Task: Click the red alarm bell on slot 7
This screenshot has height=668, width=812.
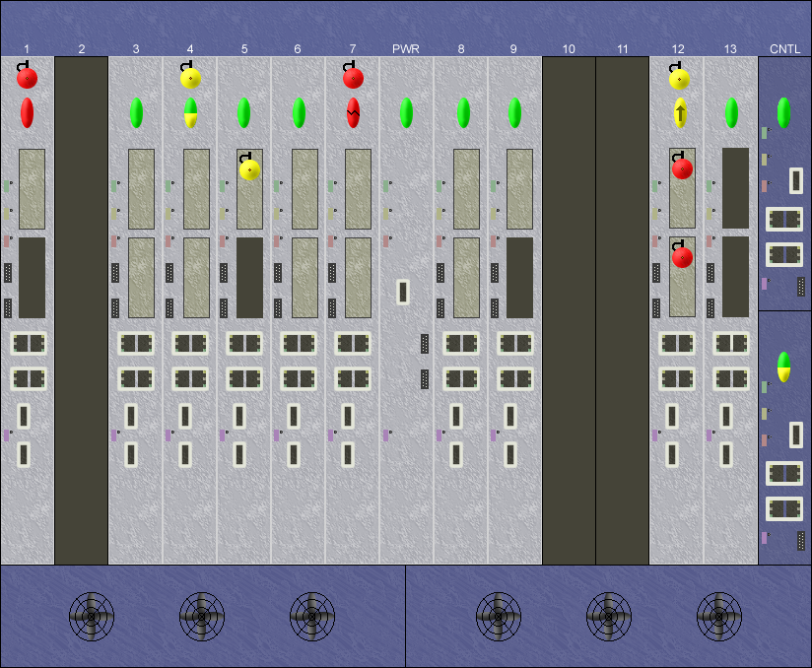Action: pyautogui.click(x=353, y=78)
